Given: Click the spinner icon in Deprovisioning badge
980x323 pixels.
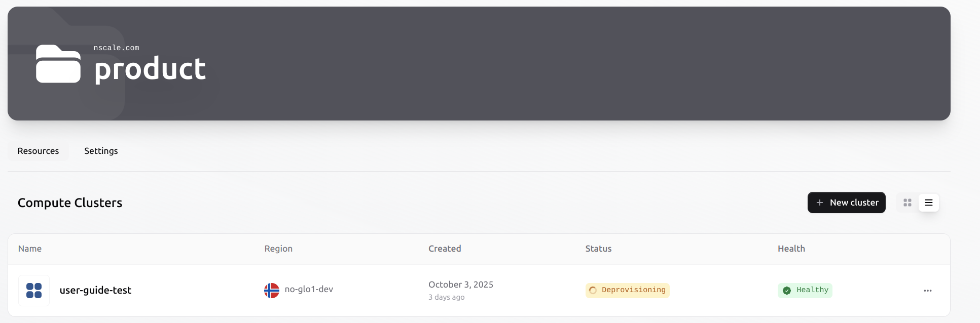Looking at the screenshot, I should pyautogui.click(x=592, y=290).
